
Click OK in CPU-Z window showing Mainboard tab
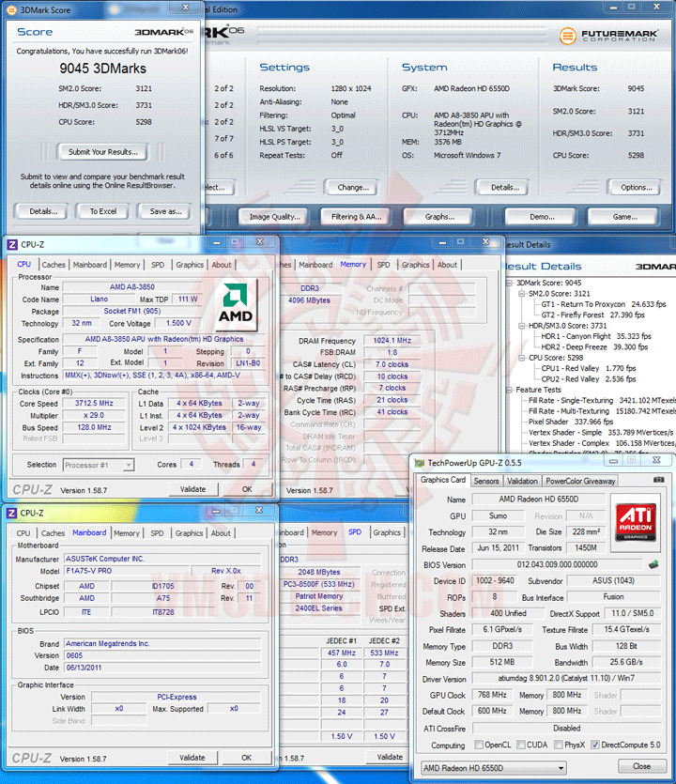coord(247,758)
